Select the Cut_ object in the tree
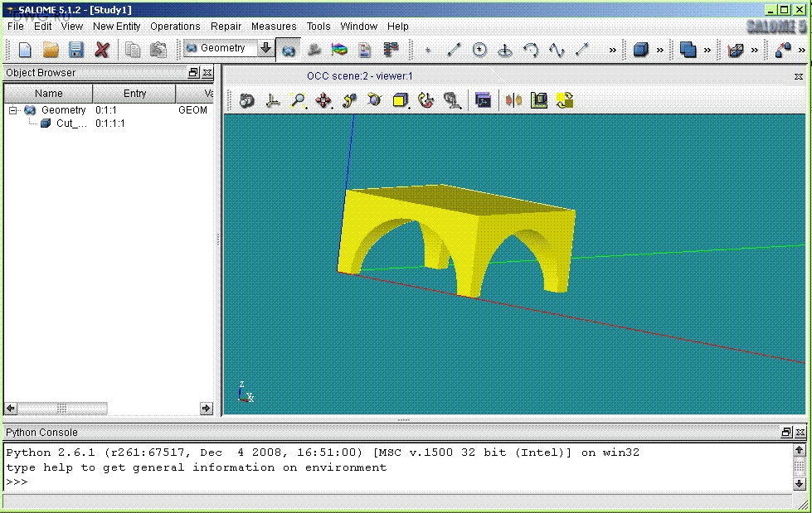 point(71,123)
